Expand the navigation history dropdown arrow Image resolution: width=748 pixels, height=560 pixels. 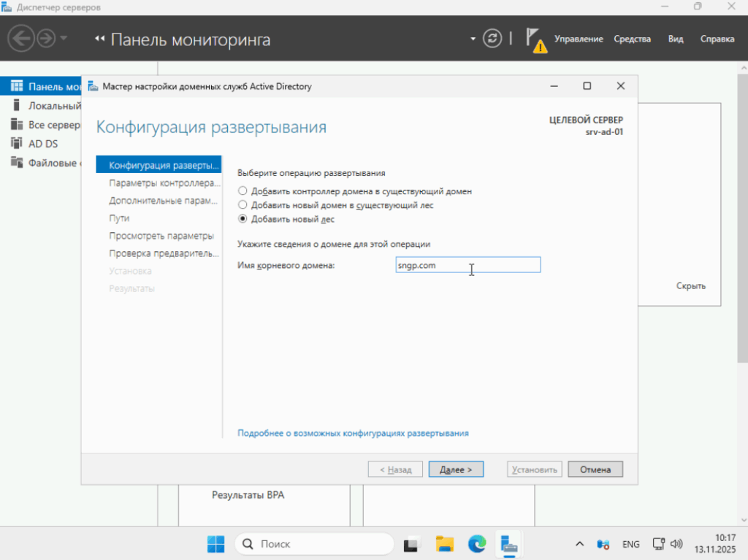pos(64,39)
